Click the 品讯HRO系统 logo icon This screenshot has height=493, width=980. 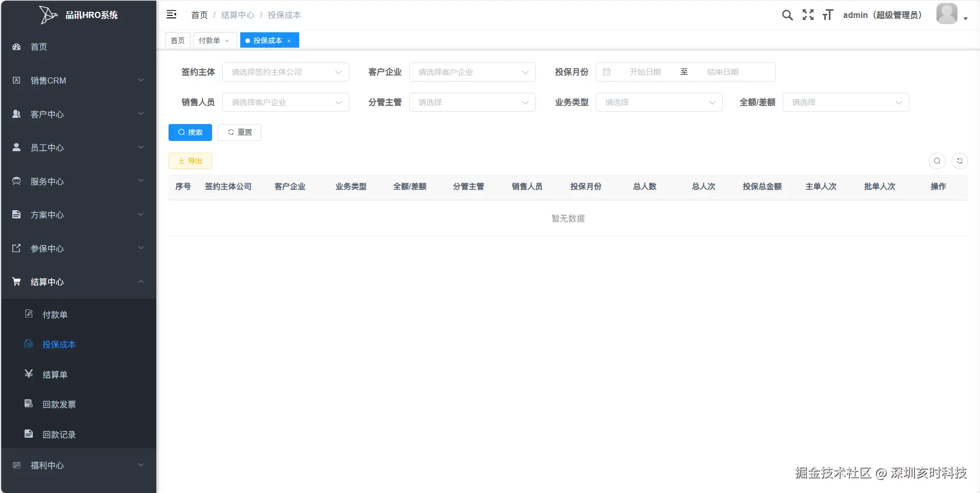click(x=48, y=15)
